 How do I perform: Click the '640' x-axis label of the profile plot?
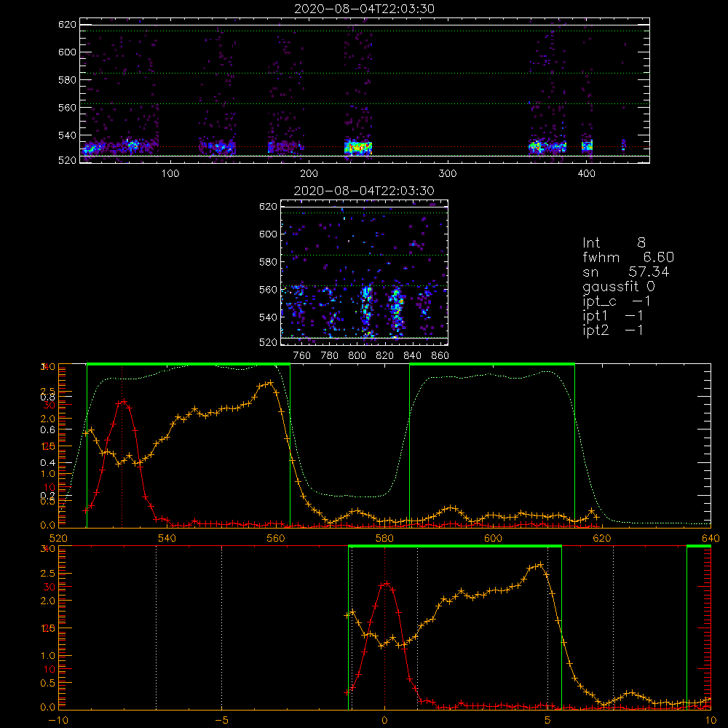point(711,538)
